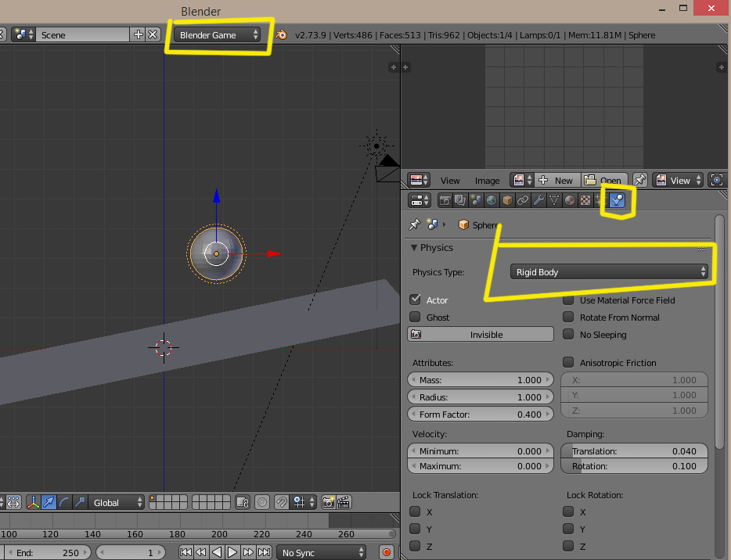Click the OpenGL render camera icon
Screen dimensions: 731x560
pyautogui.click(x=329, y=502)
